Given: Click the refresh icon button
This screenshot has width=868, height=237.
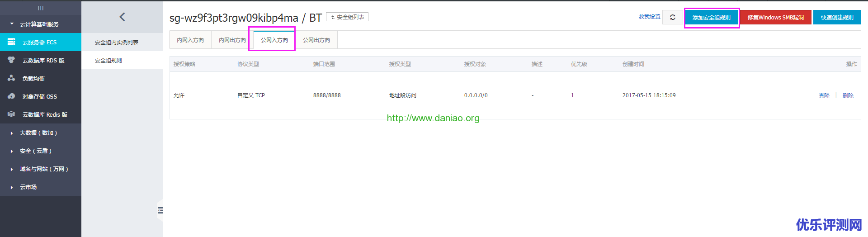Looking at the screenshot, I should coord(673,17).
